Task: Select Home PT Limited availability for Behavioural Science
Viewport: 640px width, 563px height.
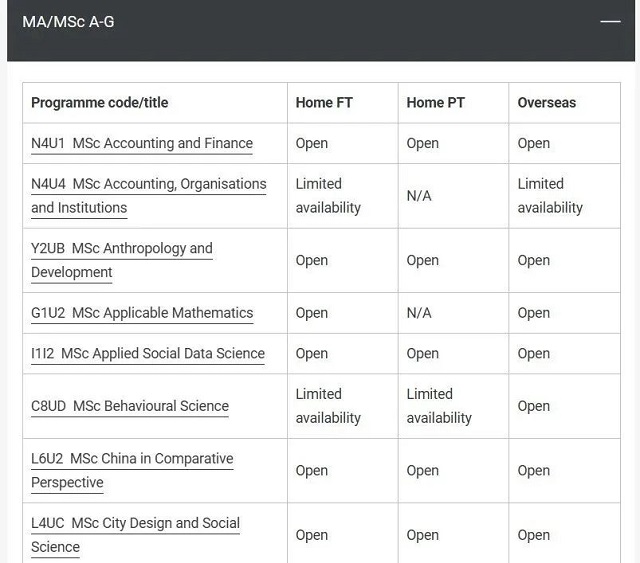Action: 453,406
